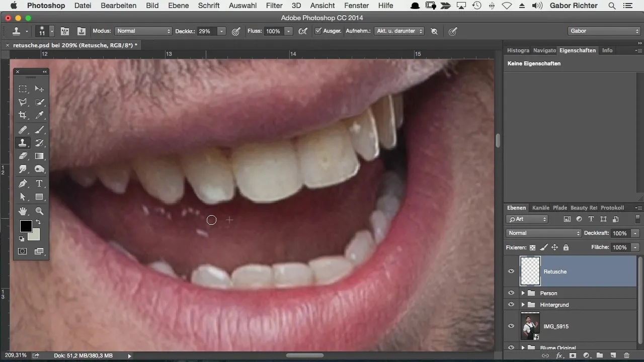Viewport: 644px width, 362px height.
Task: Click the background color swatch
Action: pyautogui.click(x=35, y=235)
